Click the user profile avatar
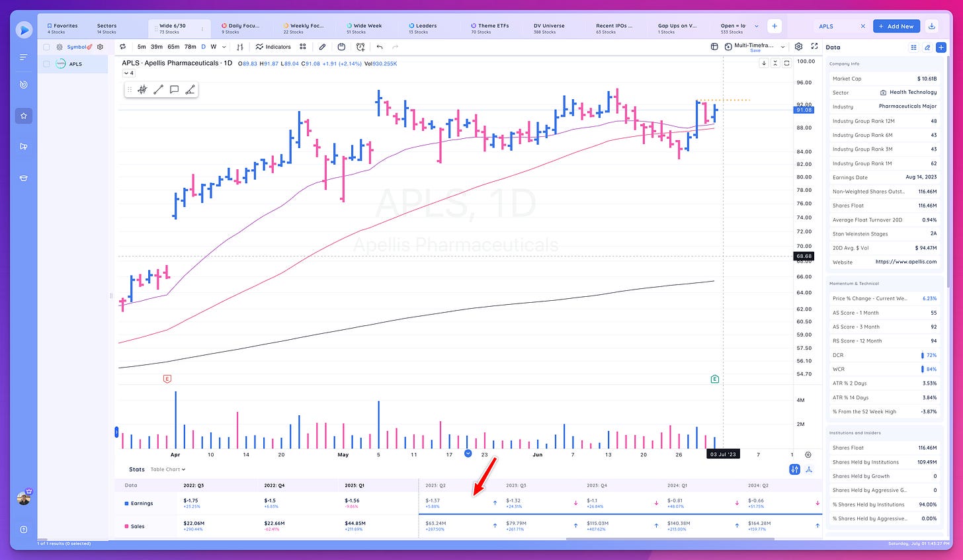 (x=24, y=498)
